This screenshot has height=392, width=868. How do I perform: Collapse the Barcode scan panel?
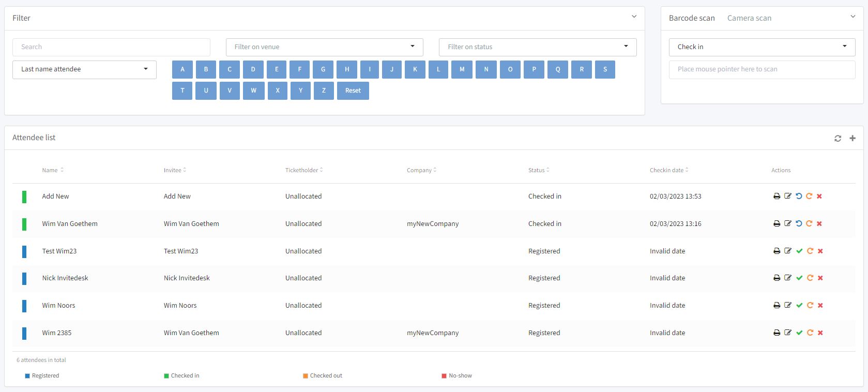pyautogui.click(x=853, y=17)
